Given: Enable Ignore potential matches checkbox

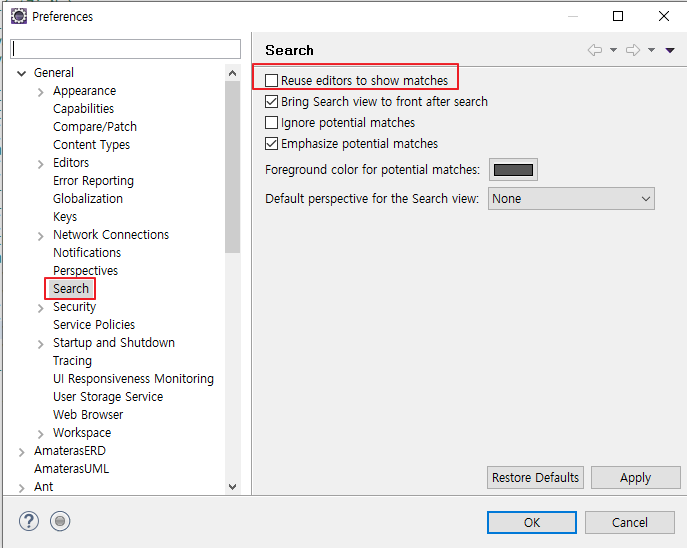Looking at the screenshot, I should (271, 123).
